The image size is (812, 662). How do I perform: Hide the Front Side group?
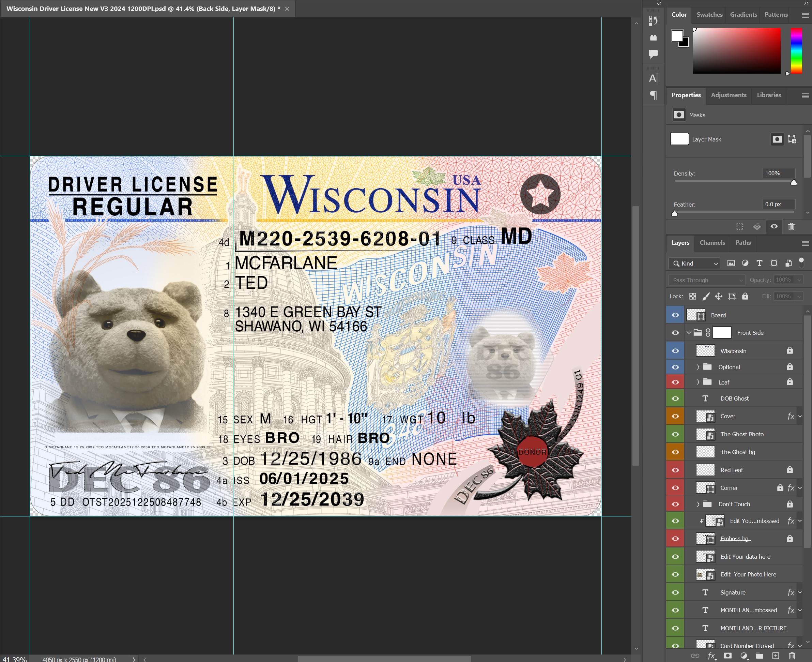(675, 332)
